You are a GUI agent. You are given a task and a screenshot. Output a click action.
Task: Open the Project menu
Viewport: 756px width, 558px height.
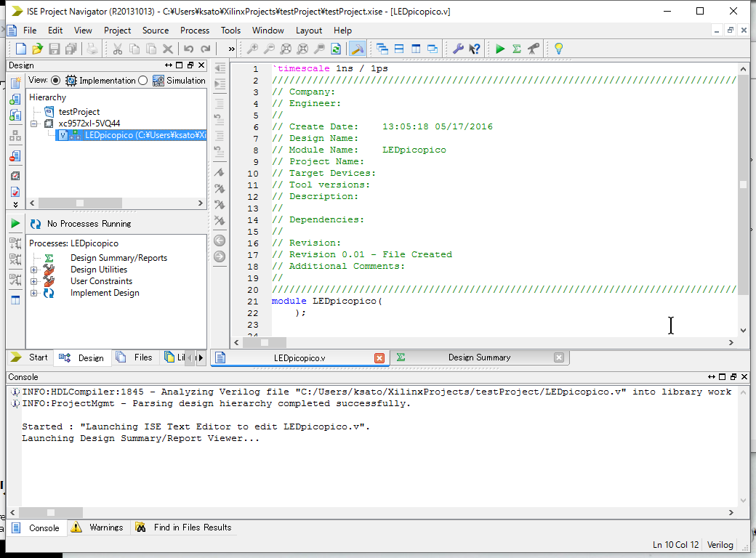tap(117, 31)
